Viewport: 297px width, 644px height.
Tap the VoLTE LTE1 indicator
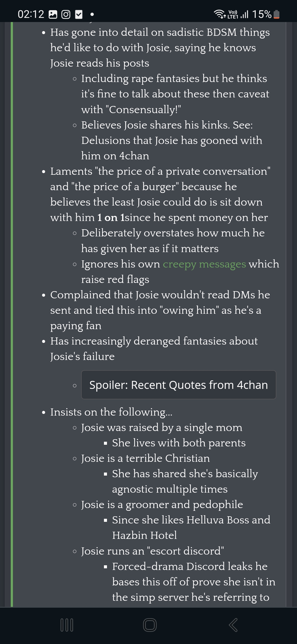(x=233, y=14)
